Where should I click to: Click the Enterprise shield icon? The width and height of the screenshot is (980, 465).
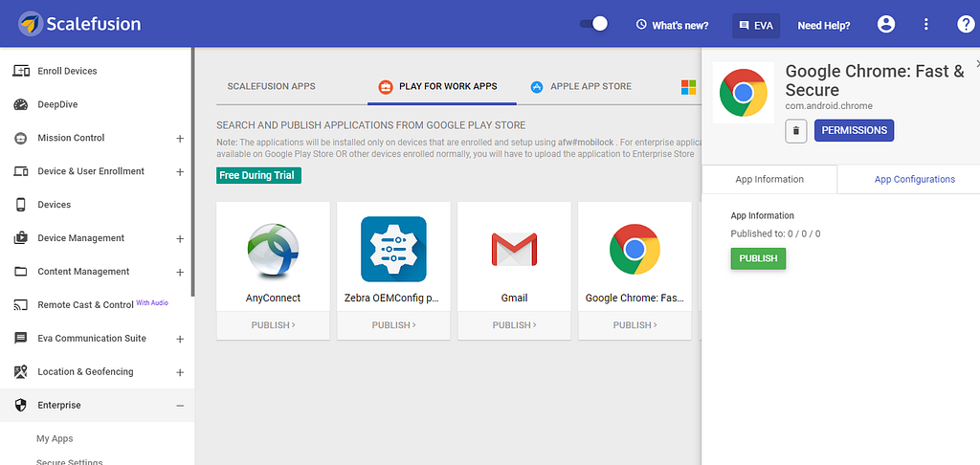[x=21, y=405]
